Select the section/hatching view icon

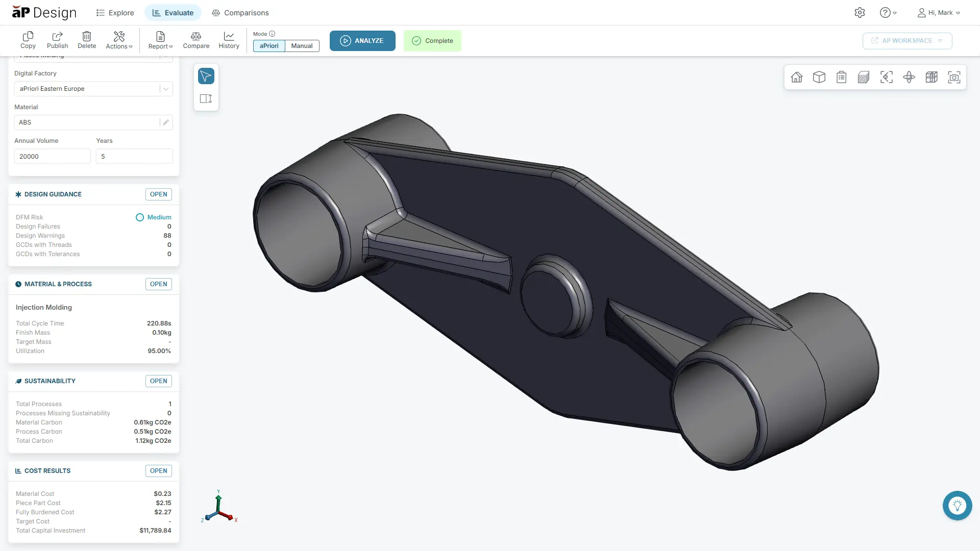coord(863,77)
